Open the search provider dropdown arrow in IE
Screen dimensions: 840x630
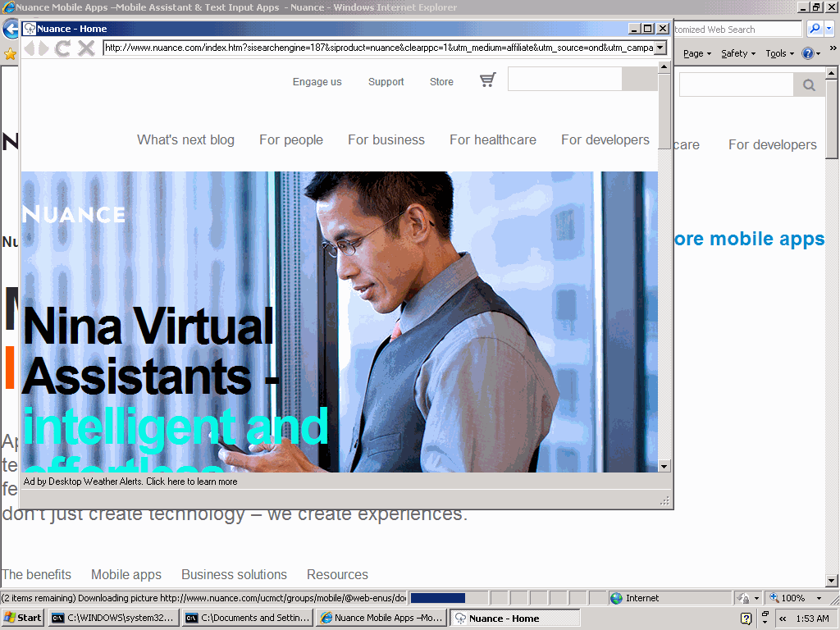pyautogui.click(x=829, y=29)
